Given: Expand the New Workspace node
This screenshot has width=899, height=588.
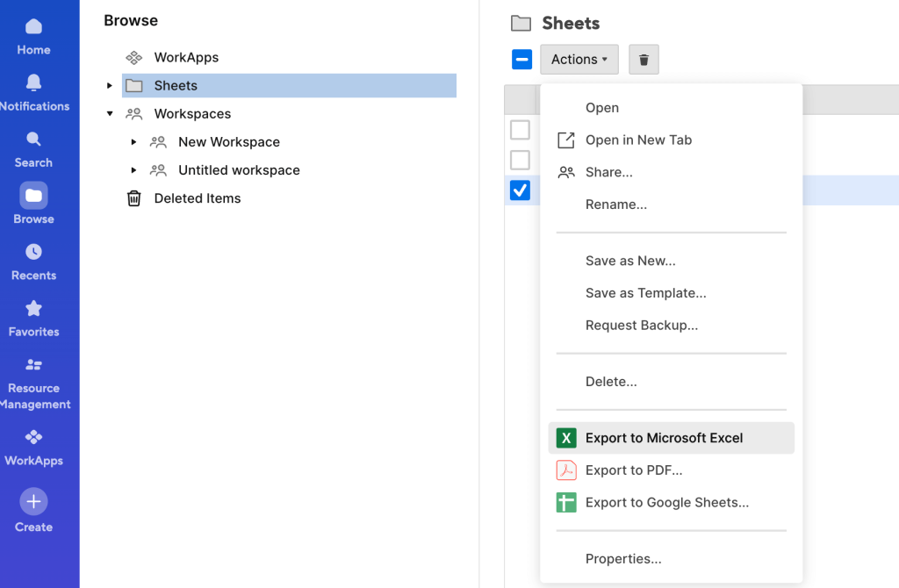Looking at the screenshot, I should tap(133, 141).
